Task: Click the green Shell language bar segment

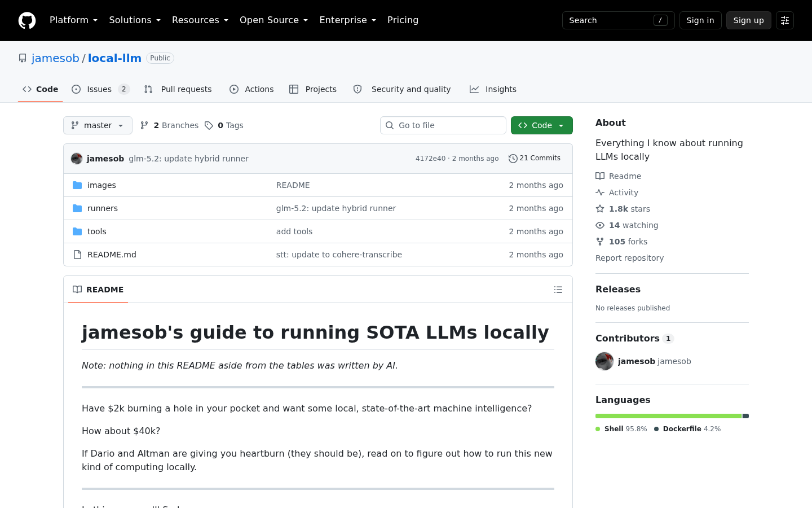Action: [x=669, y=416]
